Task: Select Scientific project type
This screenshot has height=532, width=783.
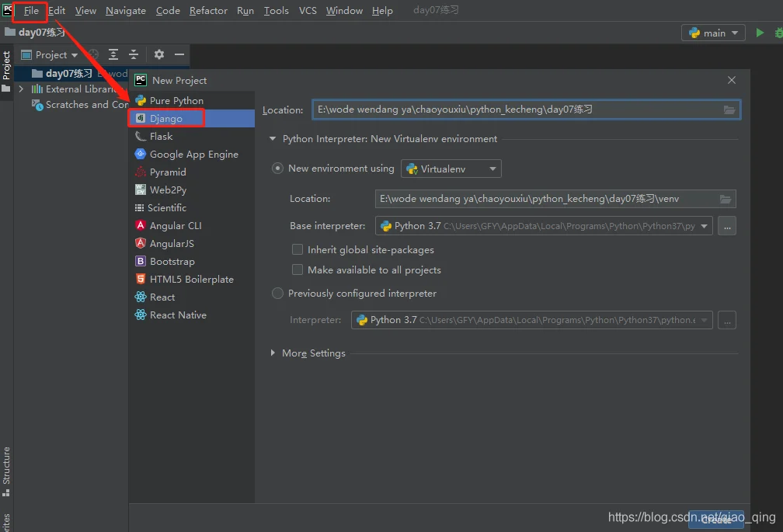Action: 192,207
